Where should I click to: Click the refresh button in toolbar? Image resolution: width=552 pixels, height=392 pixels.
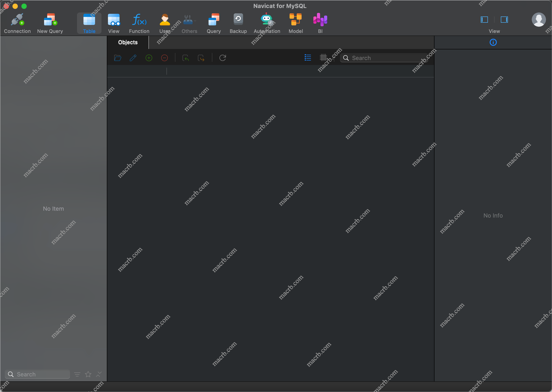coord(223,58)
